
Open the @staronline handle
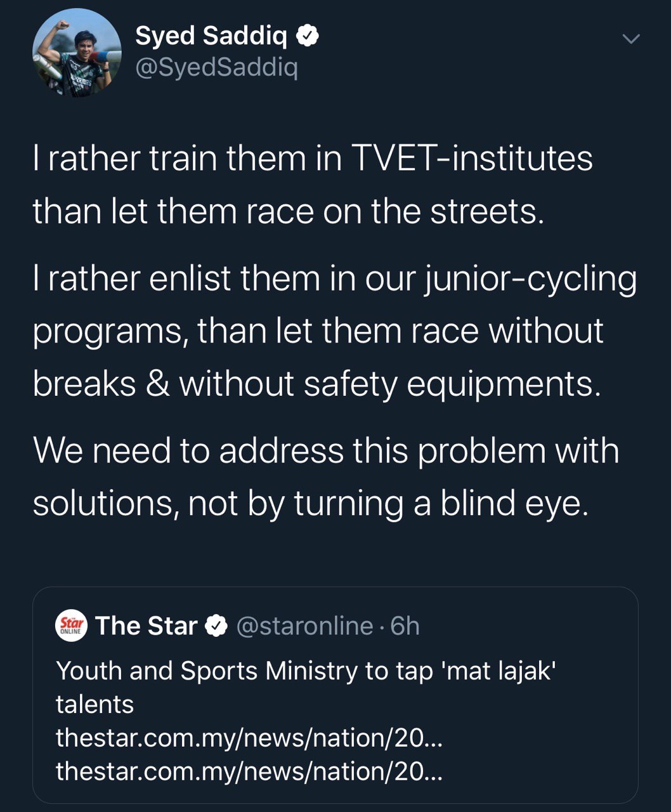pyautogui.click(x=304, y=626)
